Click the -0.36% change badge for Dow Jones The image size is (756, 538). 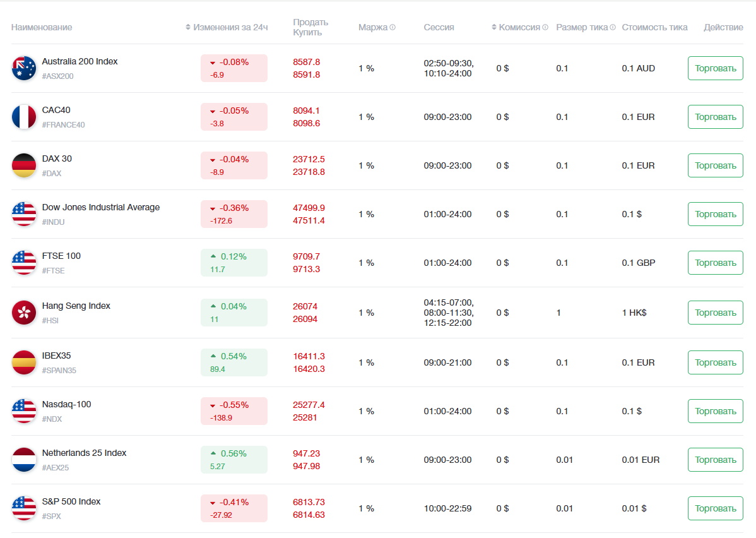click(233, 214)
